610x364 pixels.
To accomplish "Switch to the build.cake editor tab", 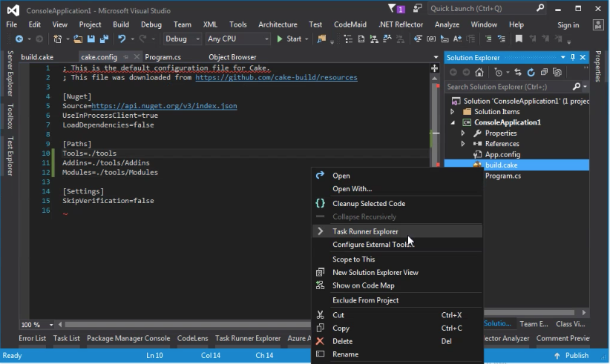I will (x=37, y=57).
